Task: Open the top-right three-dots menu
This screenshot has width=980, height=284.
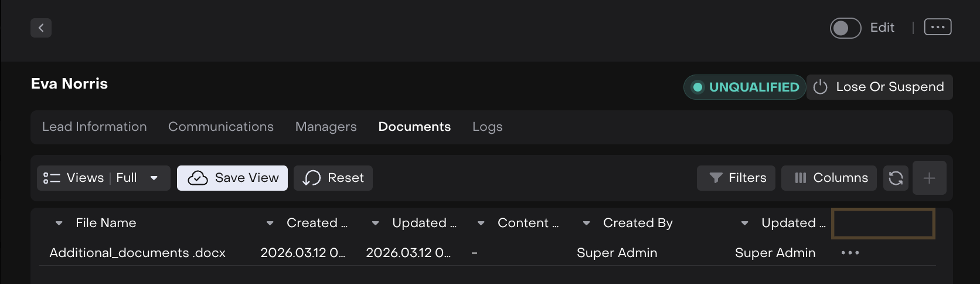Action: tap(937, 28)
